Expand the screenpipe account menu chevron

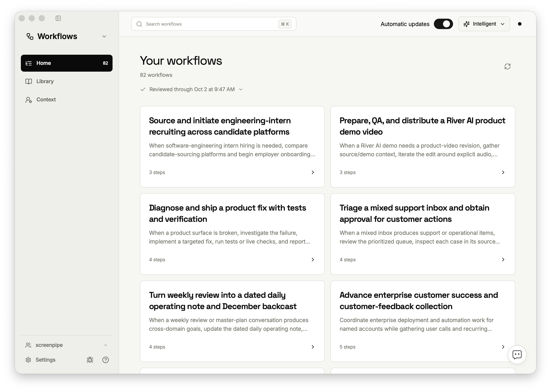click(x=106, y=345)
